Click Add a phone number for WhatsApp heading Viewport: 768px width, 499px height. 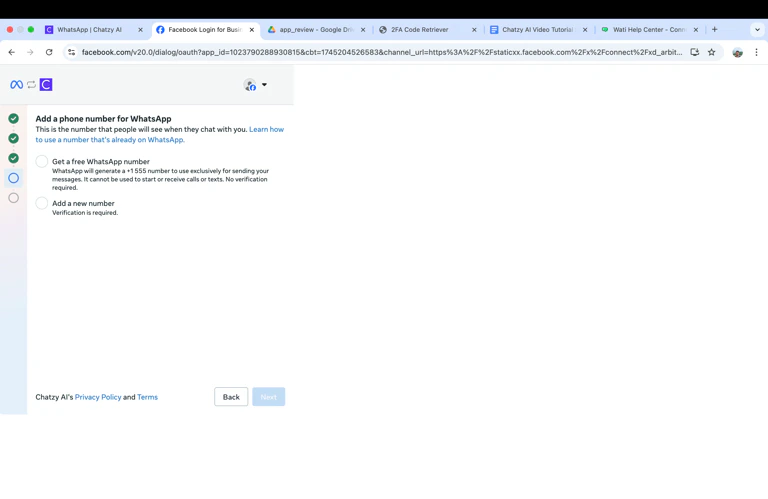click(103, 119)
